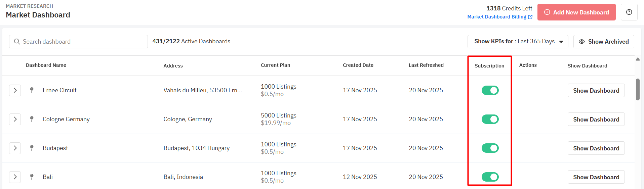Image resolution: width=644 pixels, height=189 pixels.
Task: Show archived dashboards
Action: tap(603, 42)
